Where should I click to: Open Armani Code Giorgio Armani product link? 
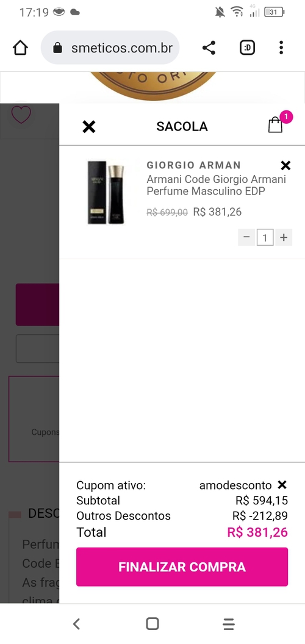[216, 185]
